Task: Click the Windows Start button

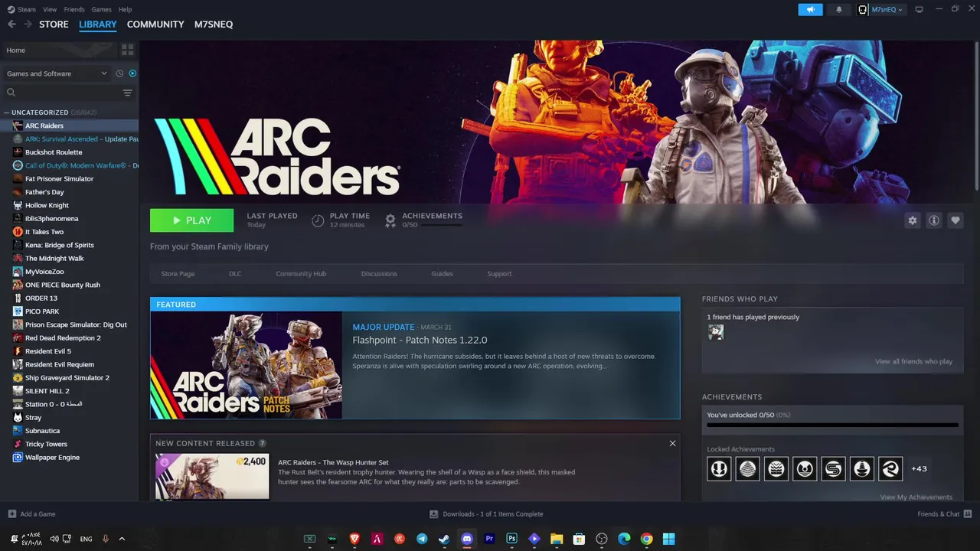Action: coord(668,539)
